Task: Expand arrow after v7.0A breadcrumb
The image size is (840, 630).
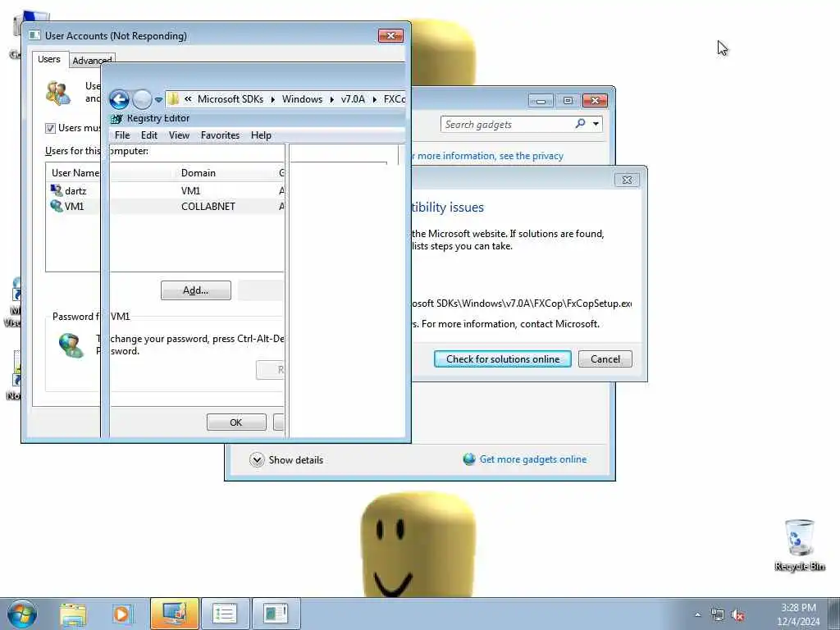Action: (x=374, y=99)
